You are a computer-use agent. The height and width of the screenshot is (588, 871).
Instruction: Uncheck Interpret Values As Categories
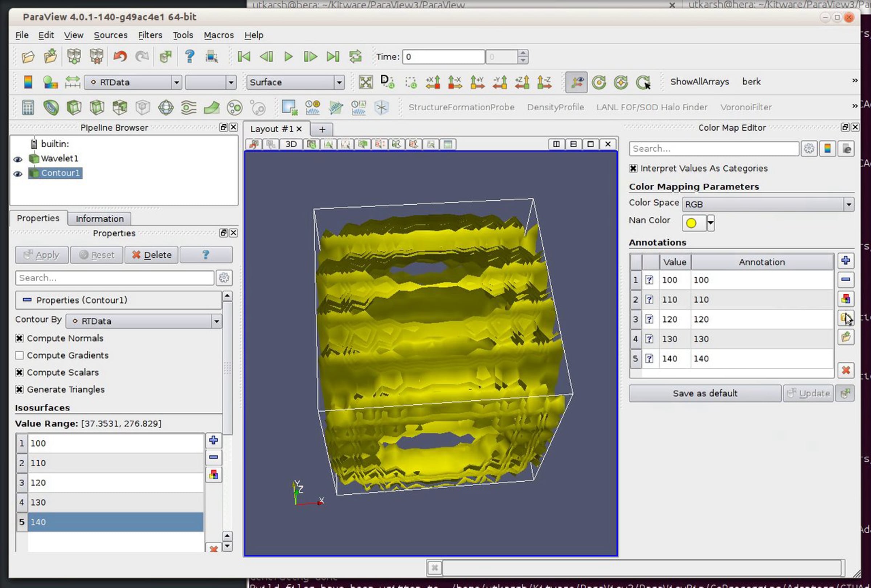pos(633,168)
